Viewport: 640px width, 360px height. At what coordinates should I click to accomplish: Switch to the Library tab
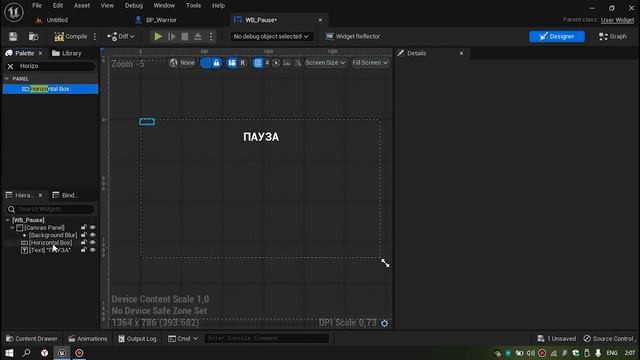pos(67,53)
